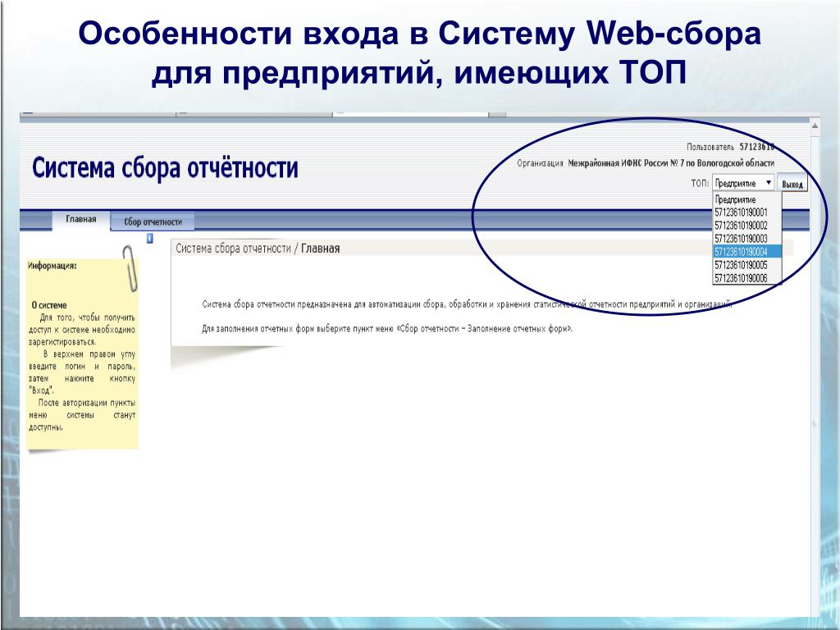Image resolution: width=840 pixels, height=630 pixels.
Task: Collapse the sidebar with blue arrow icon
Action: click(149, 239)
